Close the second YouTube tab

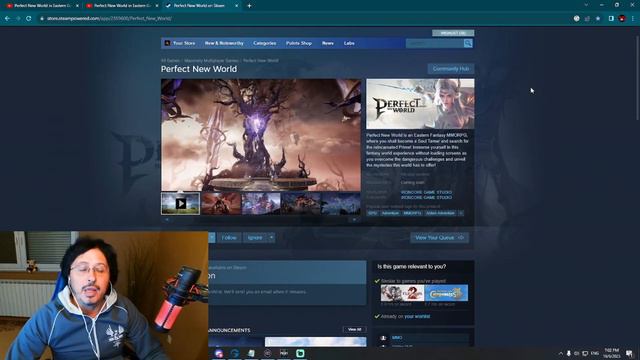click(157, 6)
